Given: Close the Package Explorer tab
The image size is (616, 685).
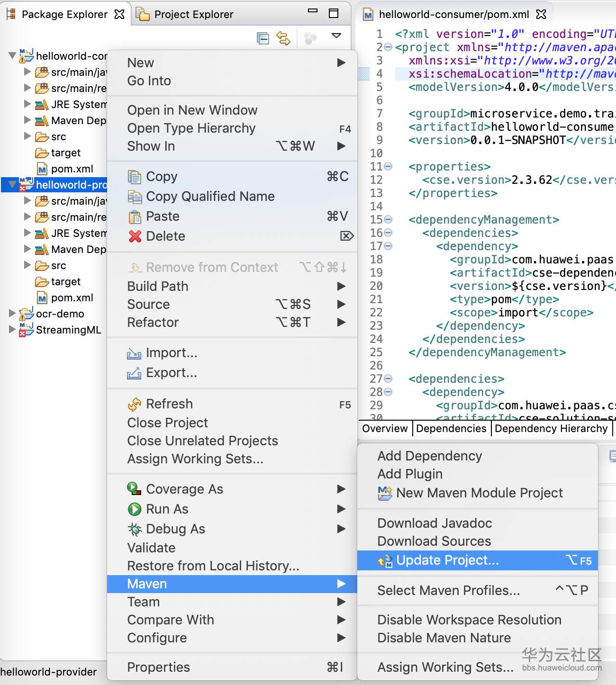Looking at the screenshot, I should tap(119, 14).
